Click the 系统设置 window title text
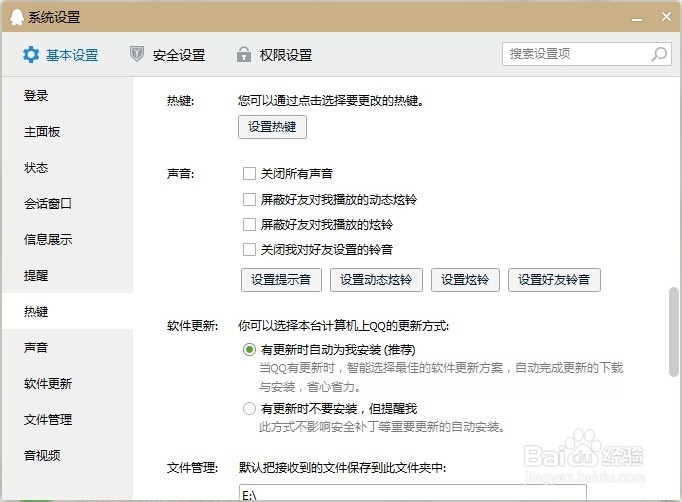Image resolution: width=682 pixels, height=502 pixels. click(x=54, y=17)
